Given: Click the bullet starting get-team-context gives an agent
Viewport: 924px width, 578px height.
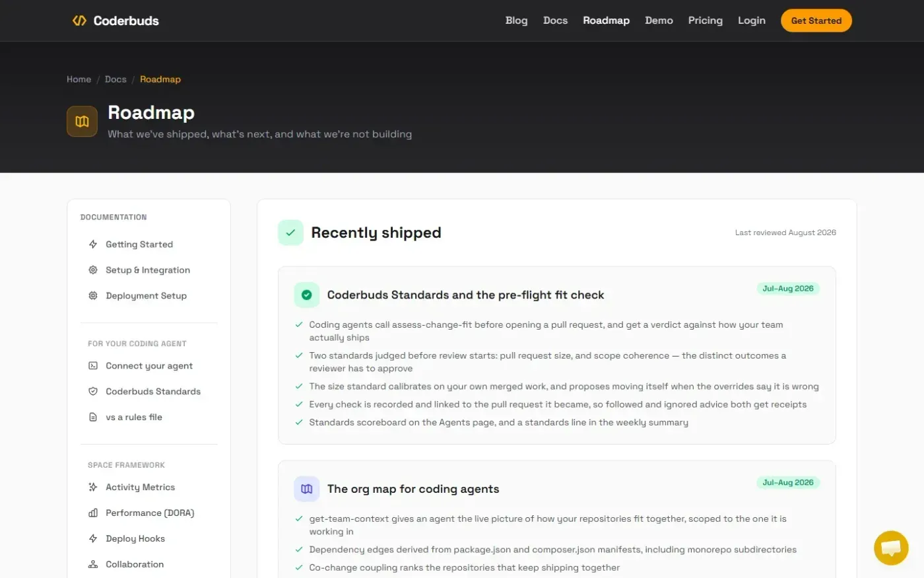Looking at the screenshot, I should 548,525.
